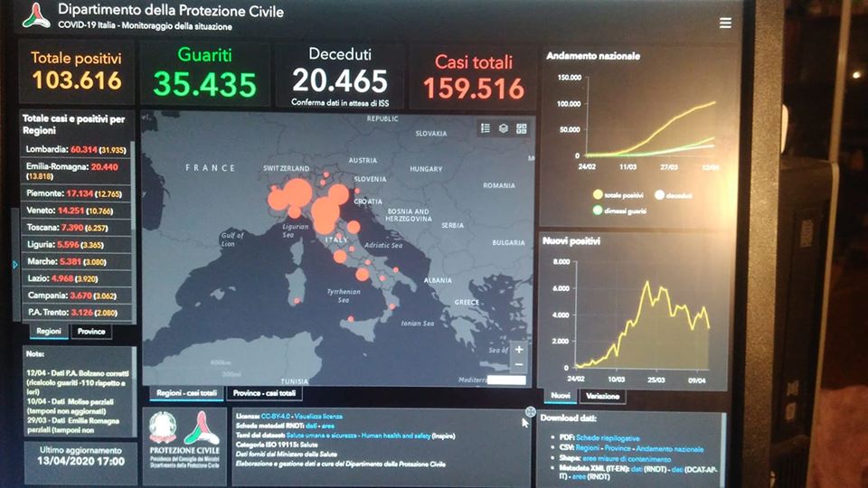Open the map legend list icon
This screenshot has height=488, width=868.
pyautogui.click(x=486, y=128)
